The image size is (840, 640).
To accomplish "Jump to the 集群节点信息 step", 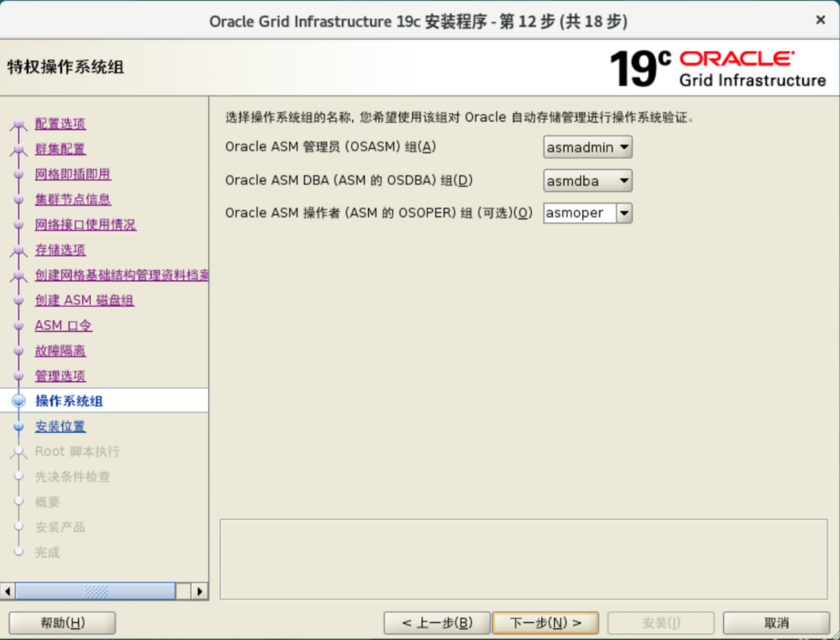I will click(x=72, y=200).
